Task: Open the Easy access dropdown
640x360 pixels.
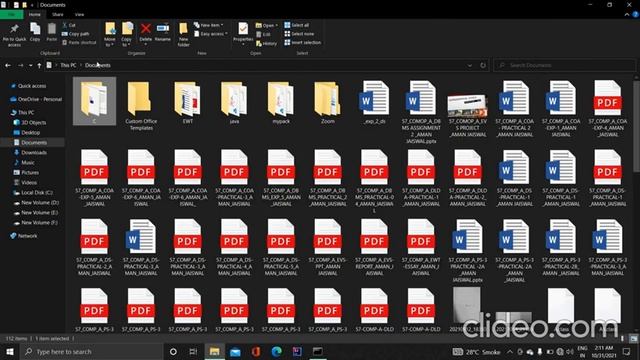Action: click(x=211, y=34)
